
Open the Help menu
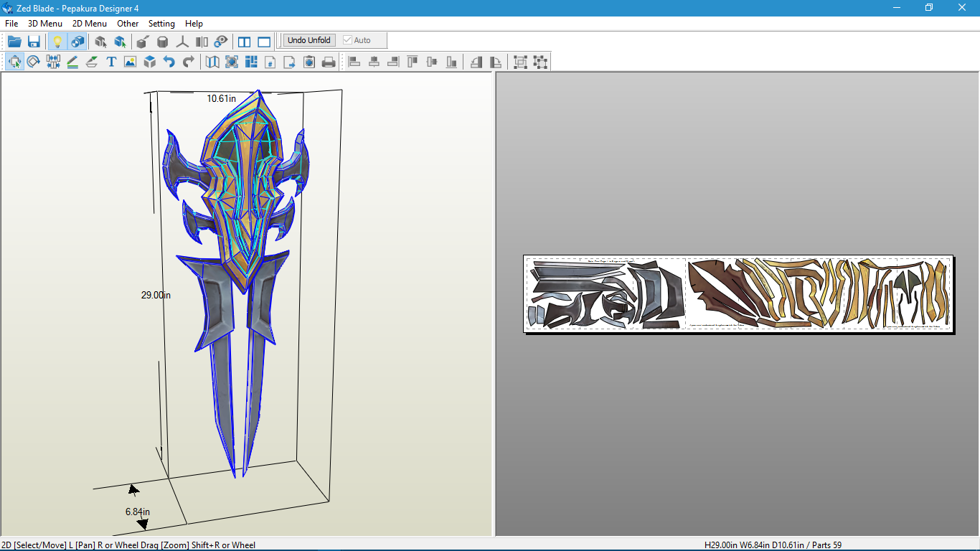(194, 24)
